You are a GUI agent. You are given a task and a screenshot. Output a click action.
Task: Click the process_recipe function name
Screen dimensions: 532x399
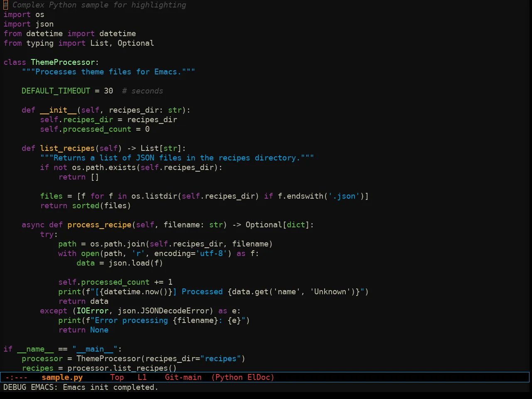coord(99,225)
